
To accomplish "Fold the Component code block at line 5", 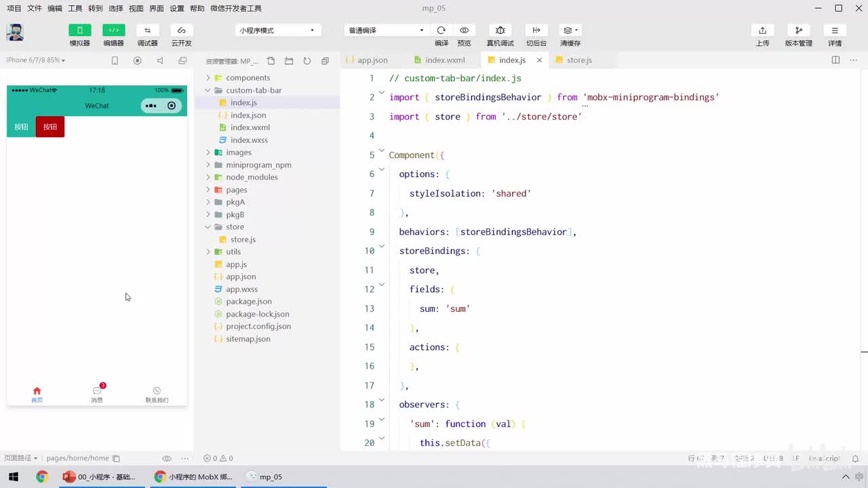I will tap(382, 151).
